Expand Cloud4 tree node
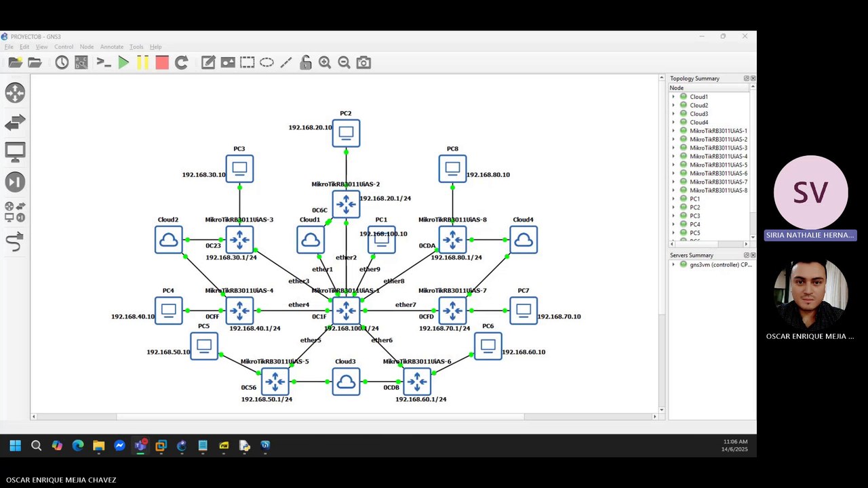Screen dimensions: 868x488 (x=673, y=122)
